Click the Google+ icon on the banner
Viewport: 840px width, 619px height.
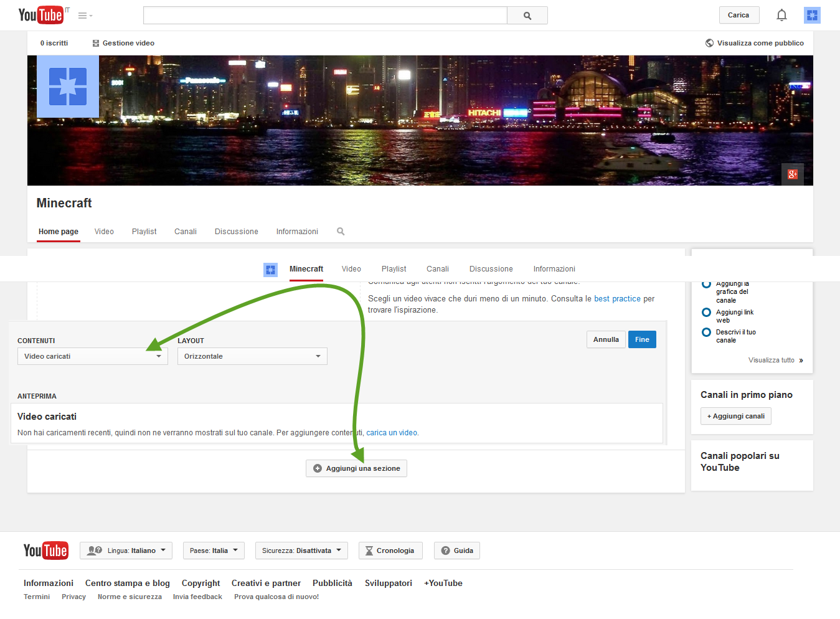(792, 174)
